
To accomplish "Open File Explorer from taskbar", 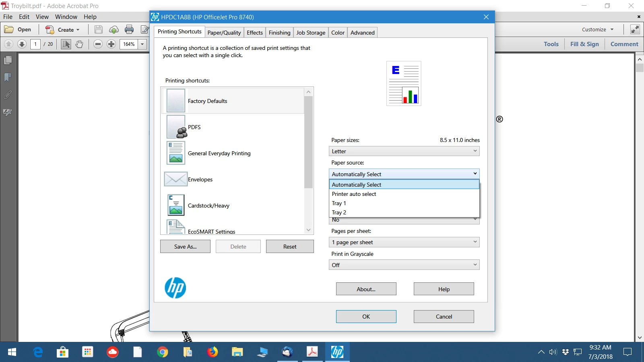I will coord(237,352).
